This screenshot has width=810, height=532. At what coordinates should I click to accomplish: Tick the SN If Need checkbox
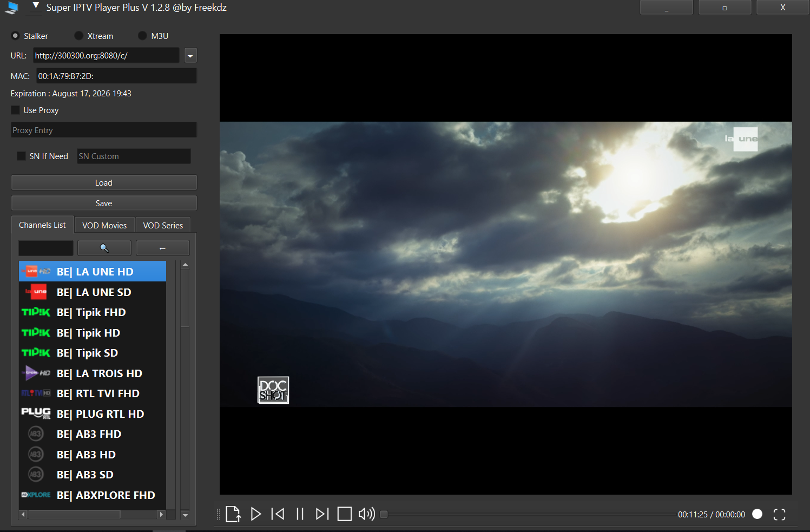tap(21, 156)
